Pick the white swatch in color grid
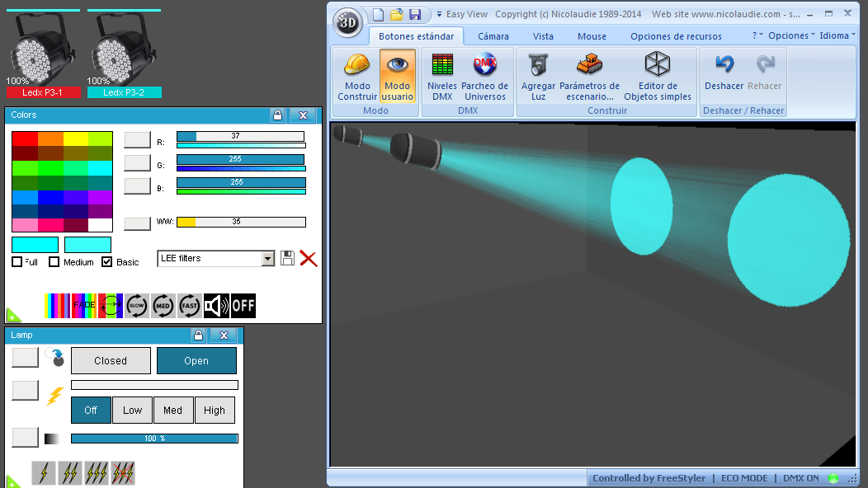Screen dimensions: 868x488 tap(100, 225)
